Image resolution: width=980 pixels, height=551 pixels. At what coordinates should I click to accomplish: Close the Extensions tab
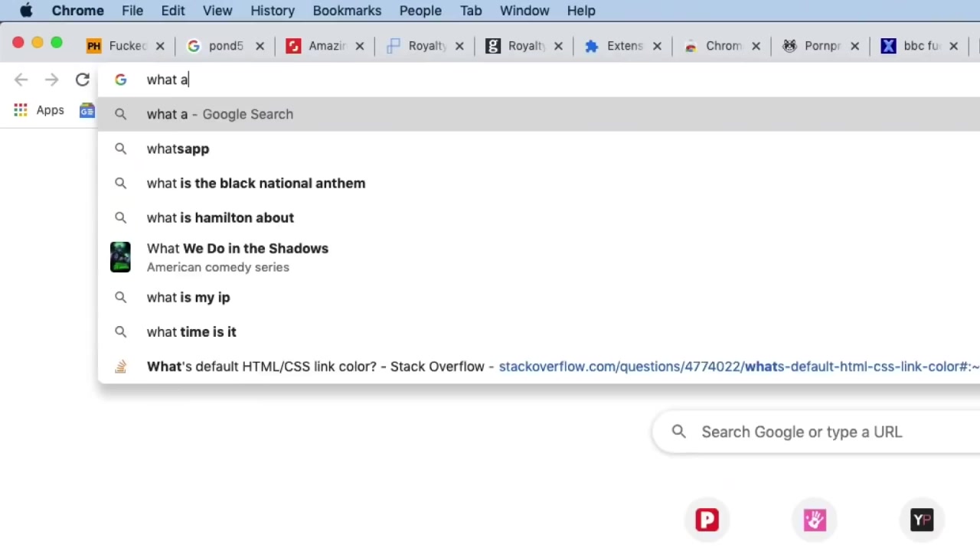pyautogui.click(x=657, y=46)
